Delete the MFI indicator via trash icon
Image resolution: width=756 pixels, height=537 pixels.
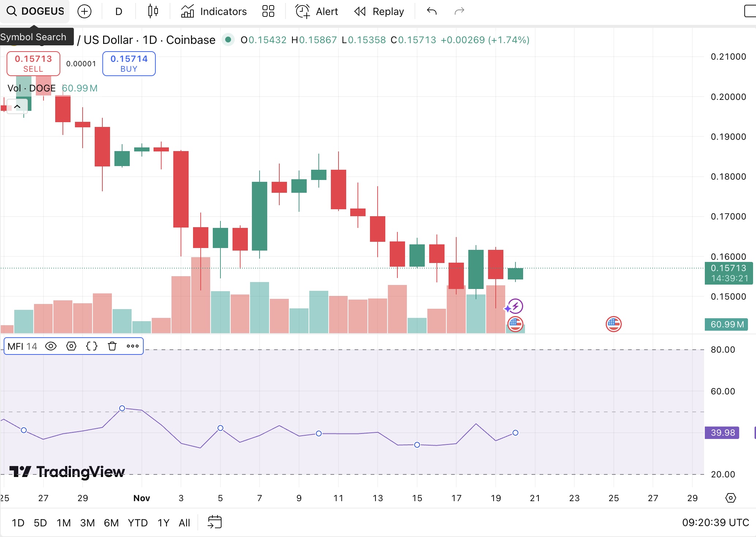(112, 346)
